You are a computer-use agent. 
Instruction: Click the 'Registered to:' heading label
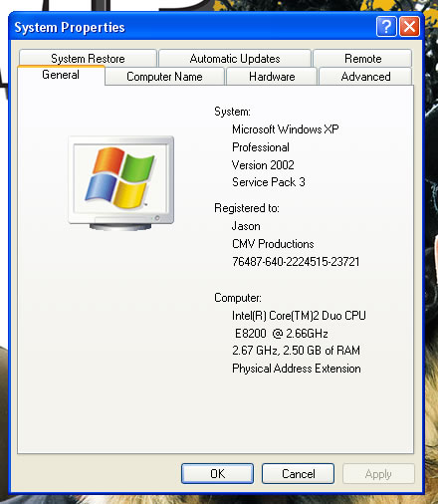point(247,208)
